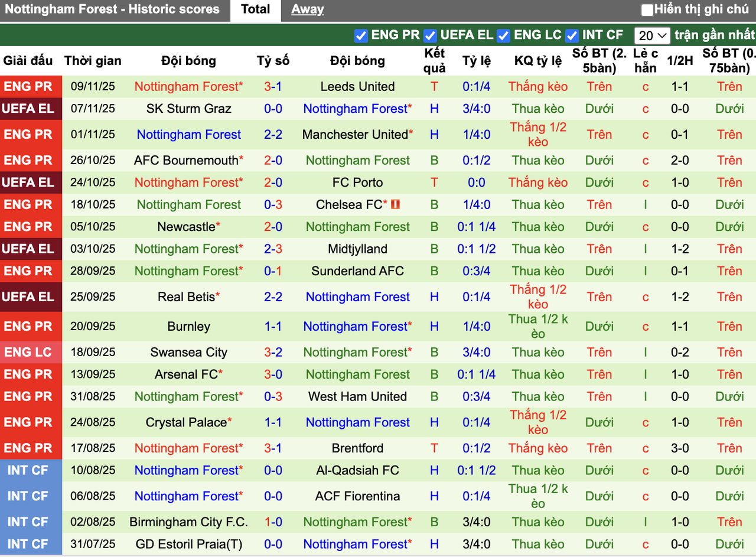This screenshot has height=557, width=756.
Task: Open the AFC Bournemouth team link
Action: pos(186,160)
